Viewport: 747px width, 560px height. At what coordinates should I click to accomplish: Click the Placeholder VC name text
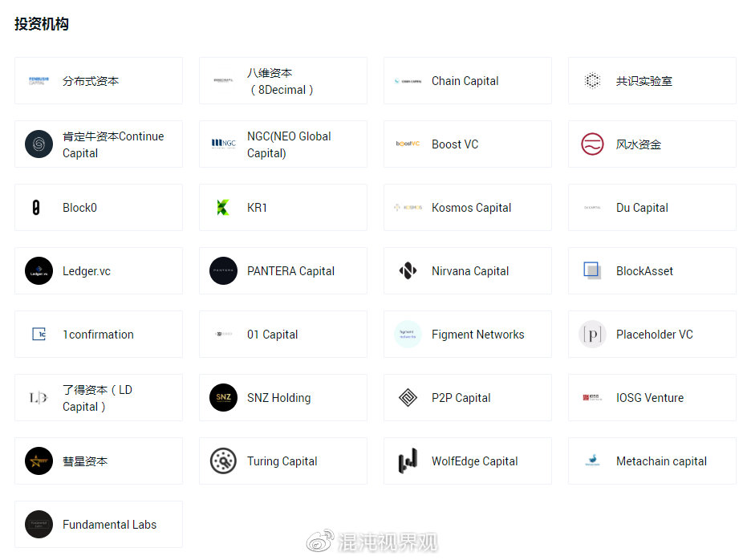tap(655, 335)
